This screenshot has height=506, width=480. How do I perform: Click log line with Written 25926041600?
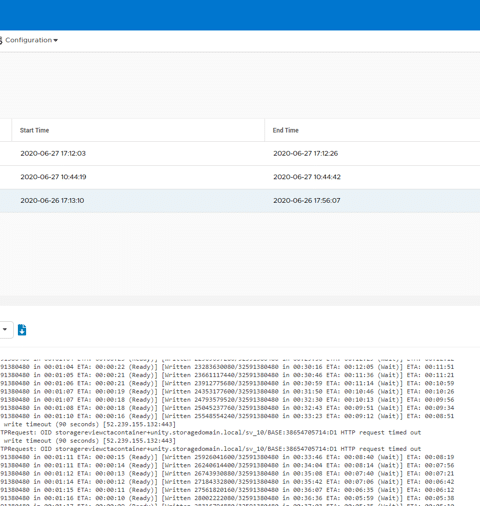[227, 457]
